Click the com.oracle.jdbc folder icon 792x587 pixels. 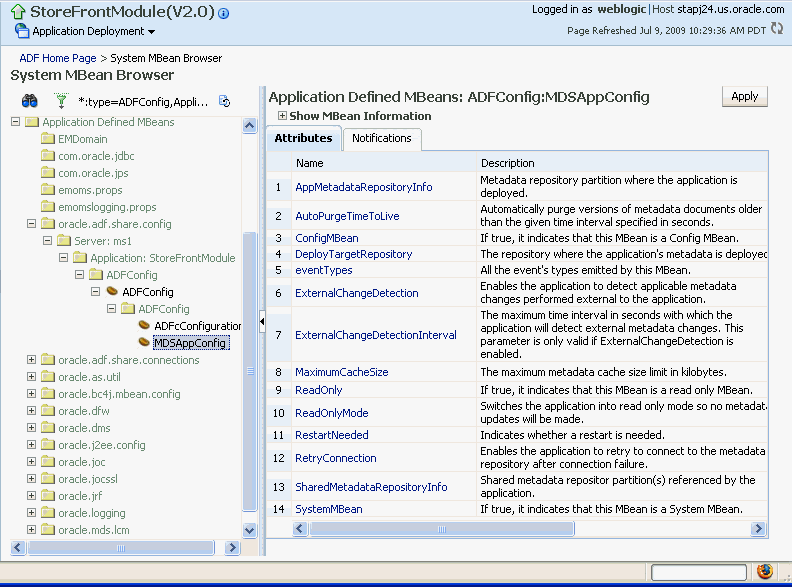coord(48,156)
